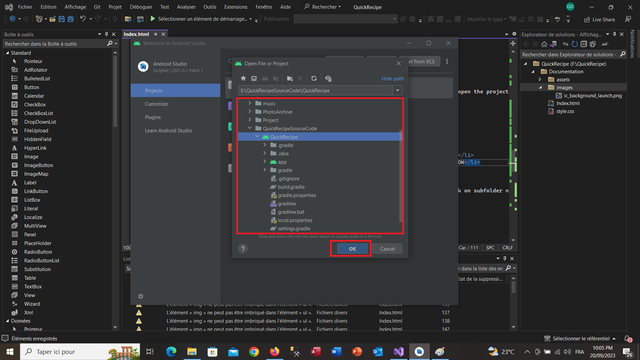Viewport: 640px width, 360px height.
Task: Select CheckBox control in toolbox
Action: (x=35, y=104)
